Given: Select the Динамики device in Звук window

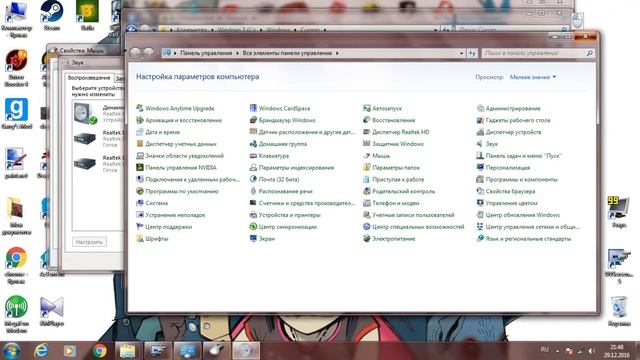Looking at the screenshot, I should tap(98, 113).
